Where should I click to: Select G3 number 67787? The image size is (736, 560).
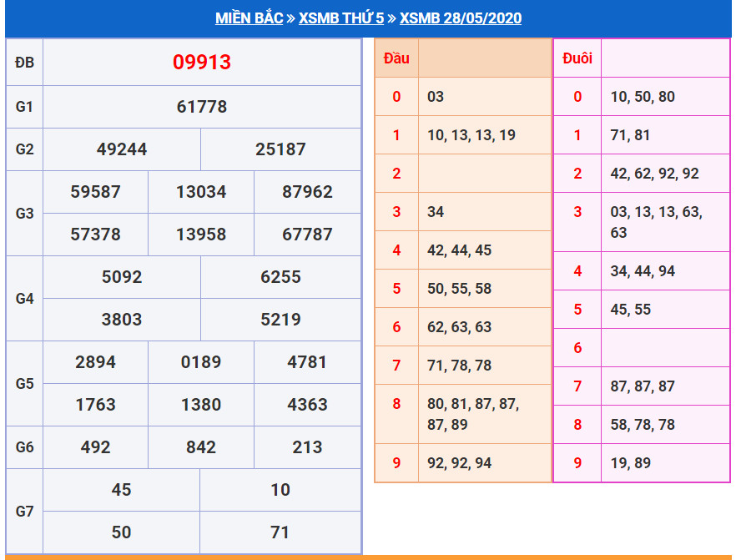(x=307, y=235)
